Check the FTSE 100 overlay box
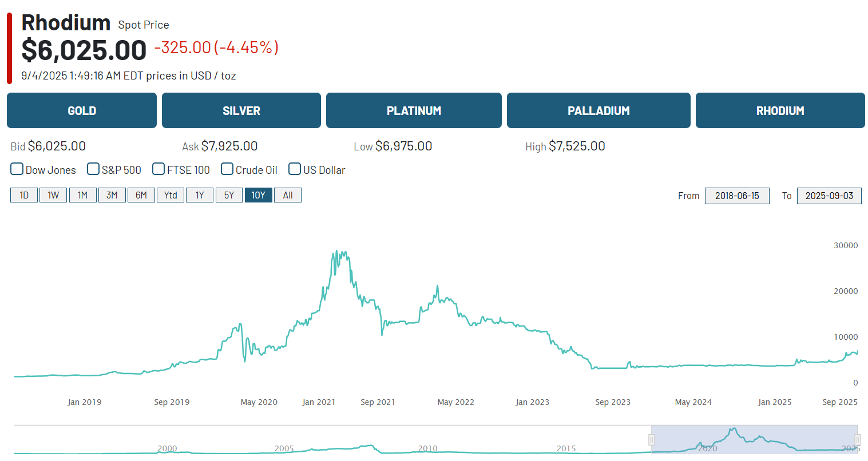Viewport: 868px width, 461px height. (x=158, y=169)
